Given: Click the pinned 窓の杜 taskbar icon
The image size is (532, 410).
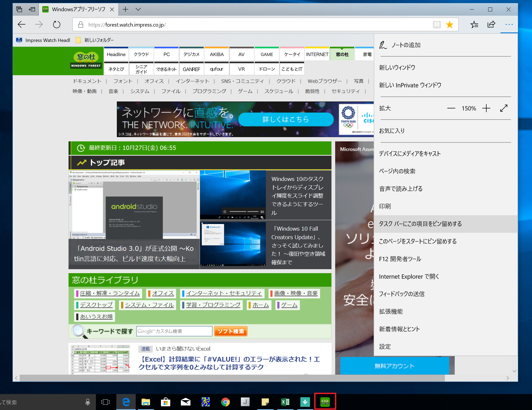Looking at the screenshot, I should (325, 402).
